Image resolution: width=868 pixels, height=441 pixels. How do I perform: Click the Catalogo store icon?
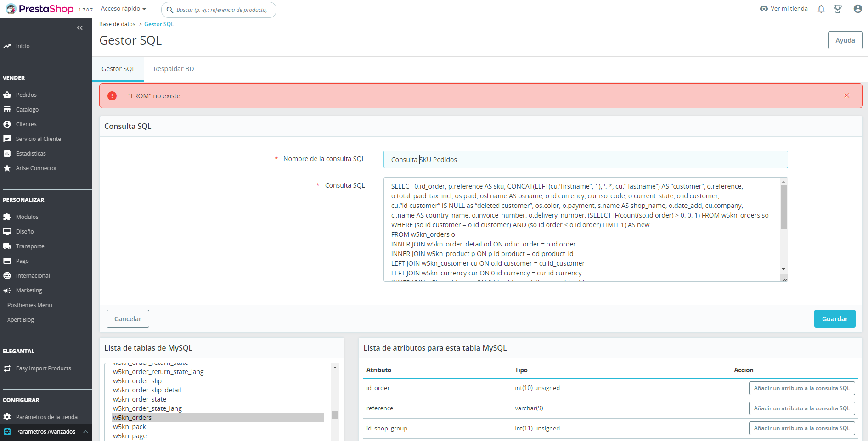(x=7, y=110)
